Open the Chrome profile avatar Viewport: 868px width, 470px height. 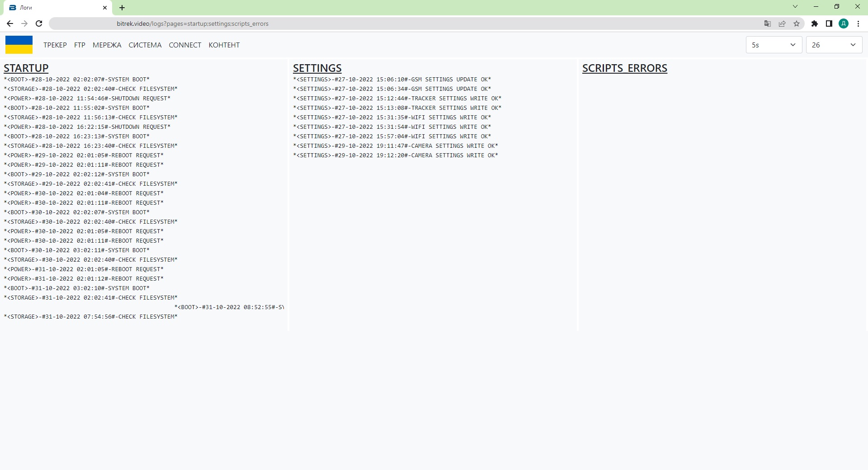pyautogui.click(x=844, y=23)
